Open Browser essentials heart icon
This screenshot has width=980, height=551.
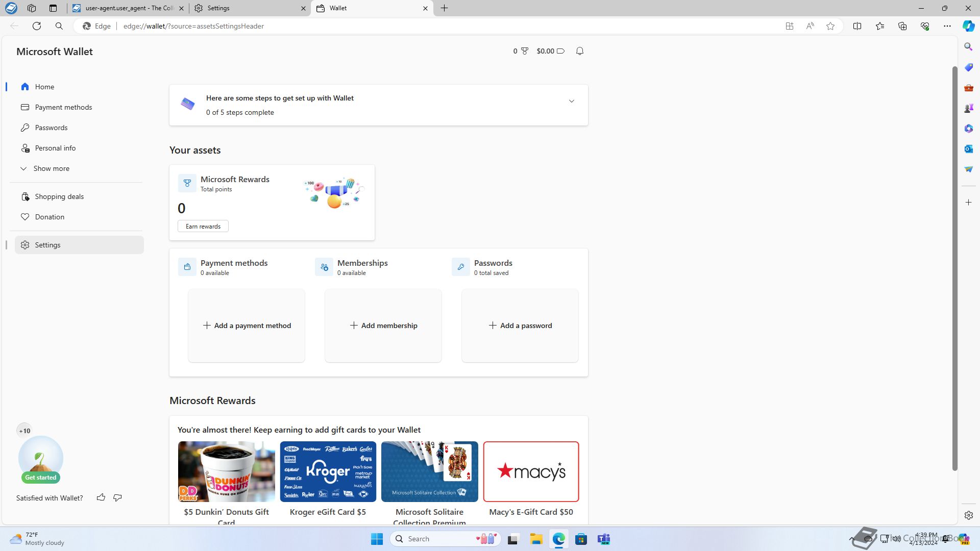925,26
